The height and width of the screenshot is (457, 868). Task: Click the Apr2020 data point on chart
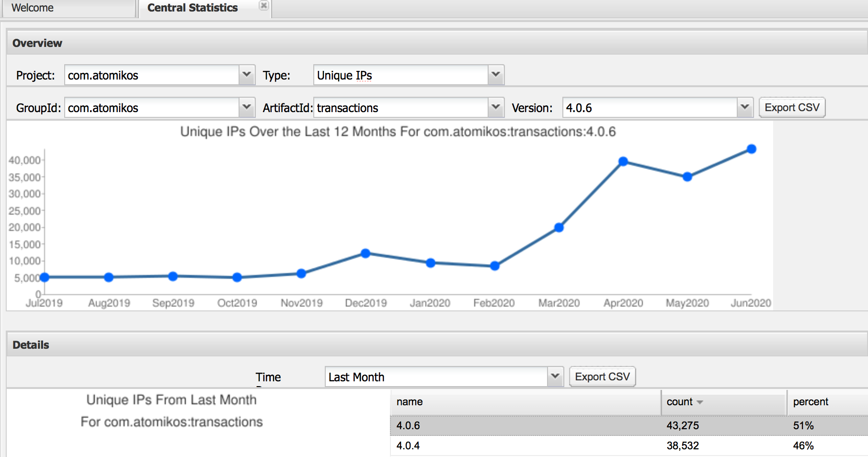pyautogui.click(x=623, y=161)
